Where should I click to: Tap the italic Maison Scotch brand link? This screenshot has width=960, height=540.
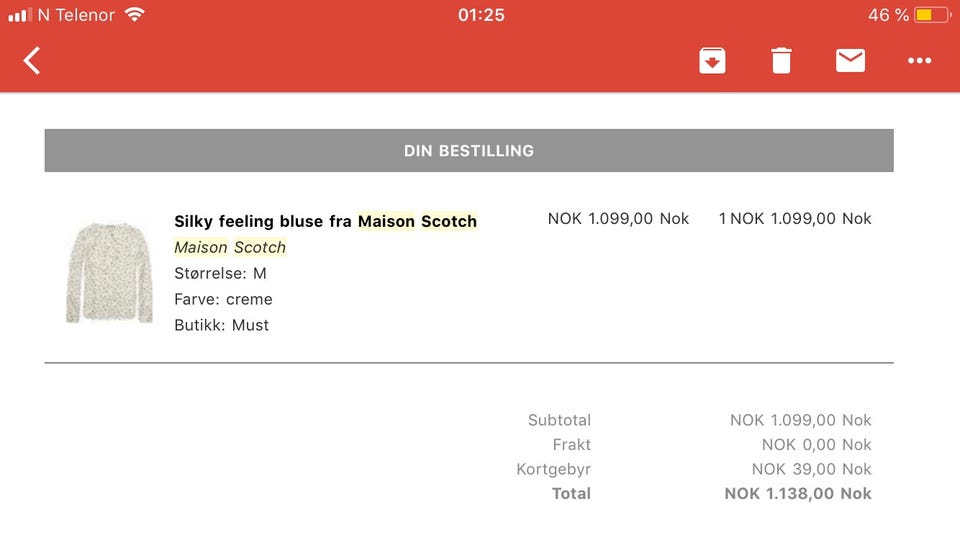point(230,247)
